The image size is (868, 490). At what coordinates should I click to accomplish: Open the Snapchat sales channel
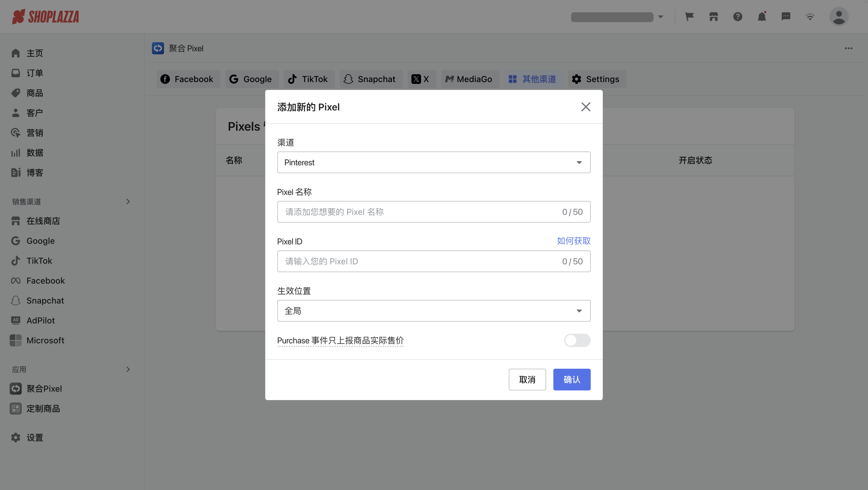coord(45,300)
